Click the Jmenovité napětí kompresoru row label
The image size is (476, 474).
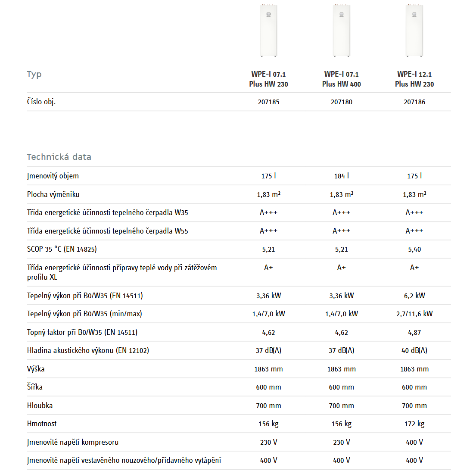[73, 442]
